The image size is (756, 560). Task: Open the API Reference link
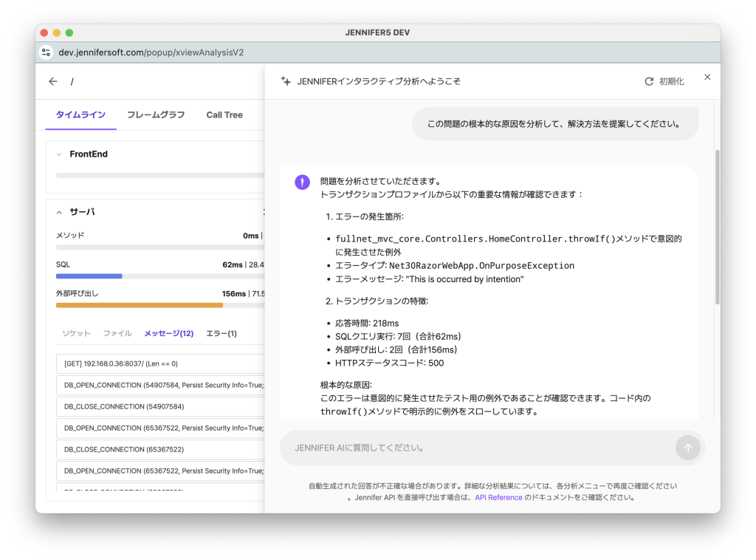pyautogui.click(x=498, y=498)
